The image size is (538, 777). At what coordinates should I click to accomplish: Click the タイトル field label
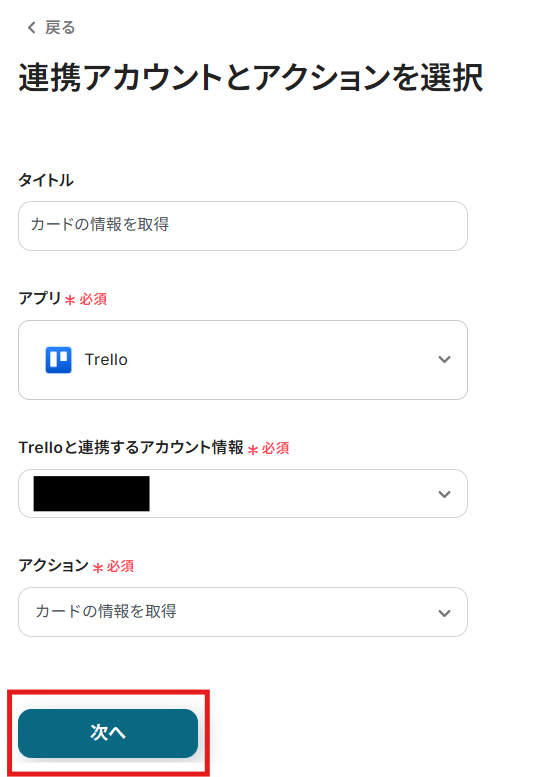46,180
